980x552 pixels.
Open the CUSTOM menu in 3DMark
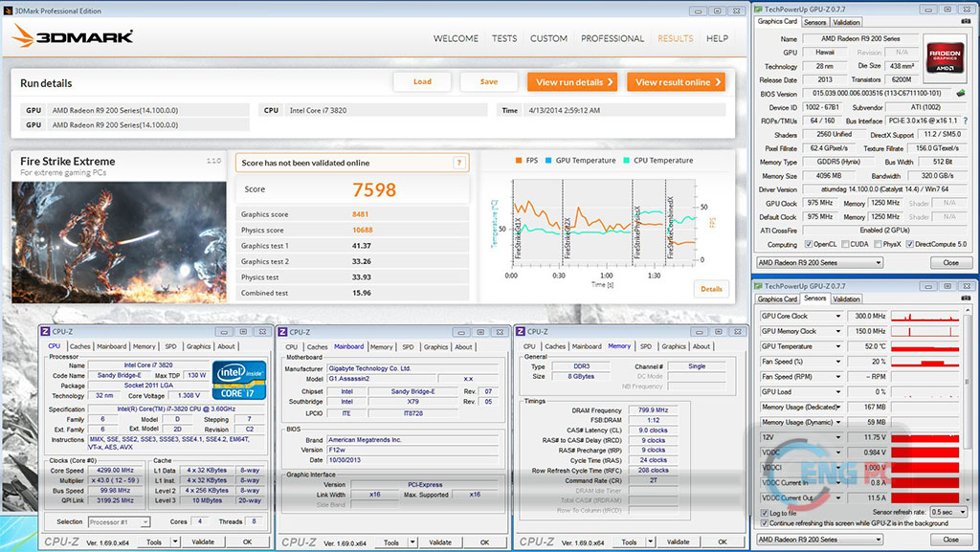pyautogui.click(x=548, y=38)
